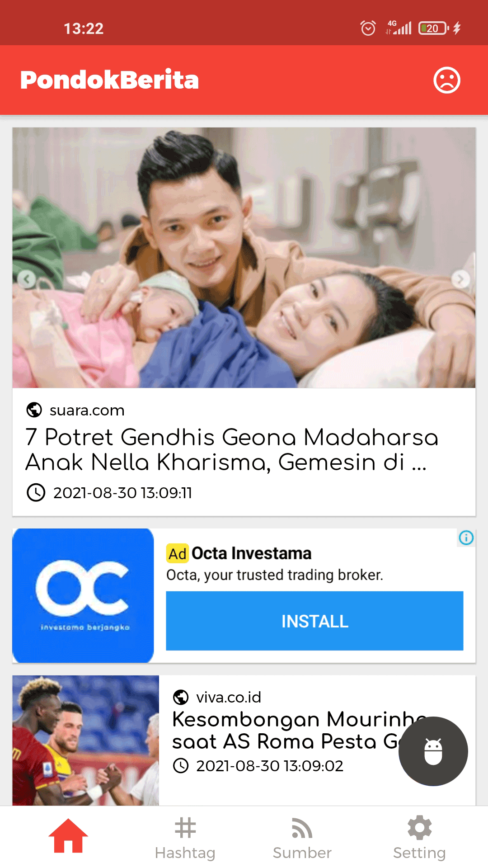Viewport: 488px width, 868px height.
Task: Tap the Octa Investama ad title
Action: click(x=251, y=553)
